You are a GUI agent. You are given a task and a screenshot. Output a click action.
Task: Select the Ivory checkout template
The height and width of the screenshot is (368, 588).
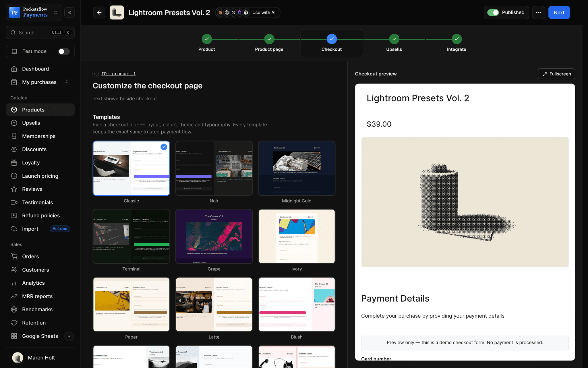(297, 236)
